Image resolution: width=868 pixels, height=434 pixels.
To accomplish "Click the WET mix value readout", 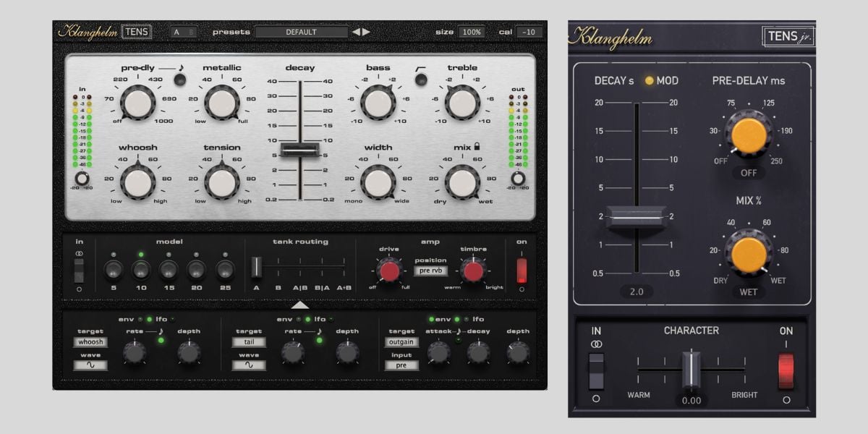I will (749, 292).
